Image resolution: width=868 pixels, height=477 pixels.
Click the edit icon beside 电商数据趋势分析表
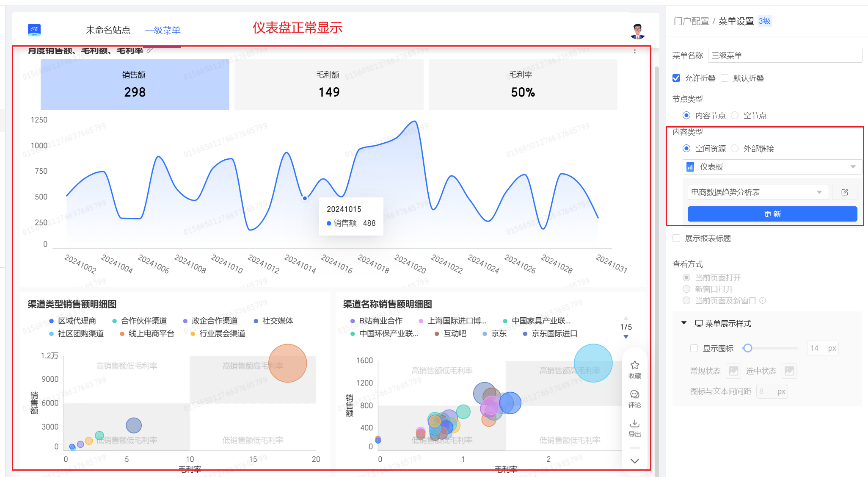coord(844,192)
